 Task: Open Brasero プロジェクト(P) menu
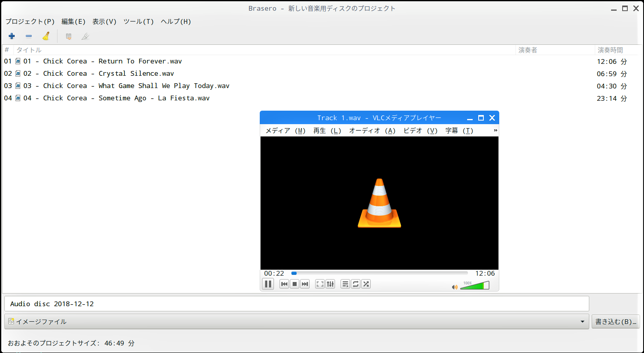(x=30, y=21)
